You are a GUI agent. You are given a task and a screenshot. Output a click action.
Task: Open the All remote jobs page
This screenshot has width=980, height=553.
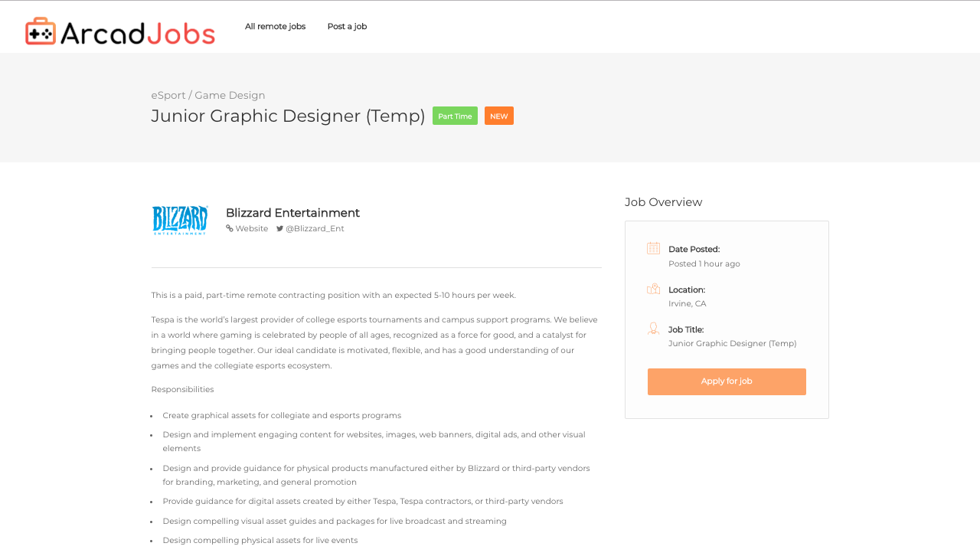(275, 25)
